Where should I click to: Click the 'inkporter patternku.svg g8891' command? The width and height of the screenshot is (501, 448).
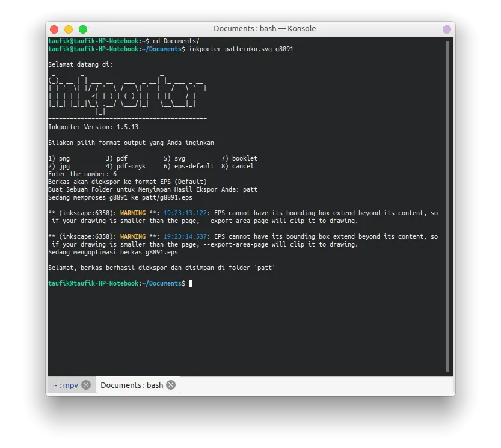click(x=241, y=49)
